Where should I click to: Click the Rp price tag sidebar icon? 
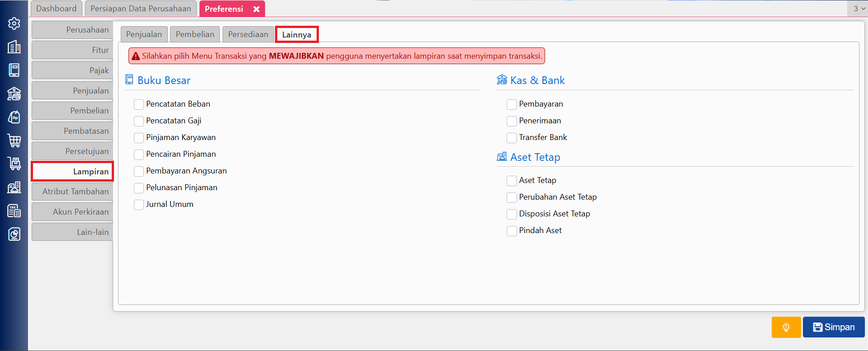click(x=14, y=117)
